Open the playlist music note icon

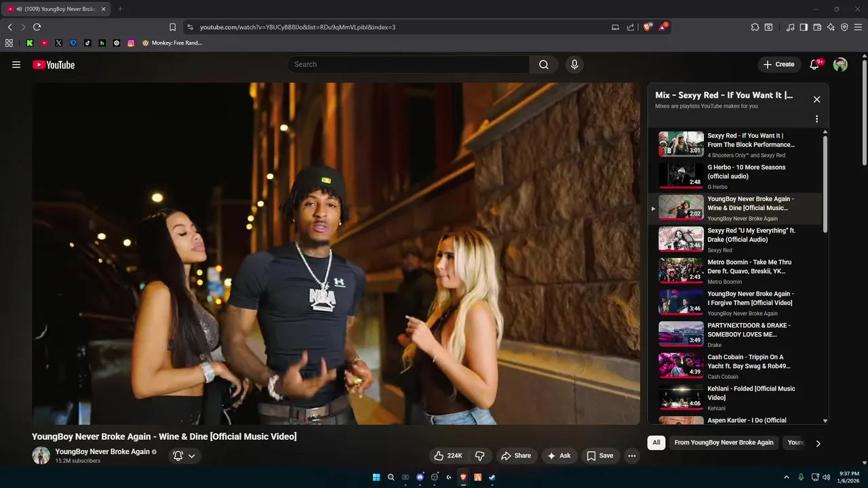pyautogui.click(x=790, y=27)
